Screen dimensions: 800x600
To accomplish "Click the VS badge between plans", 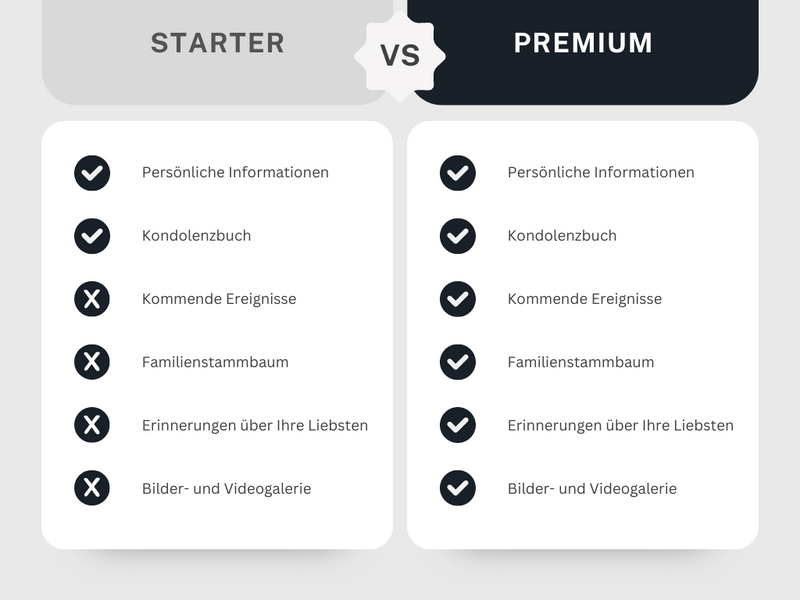I will click(400, 56).
